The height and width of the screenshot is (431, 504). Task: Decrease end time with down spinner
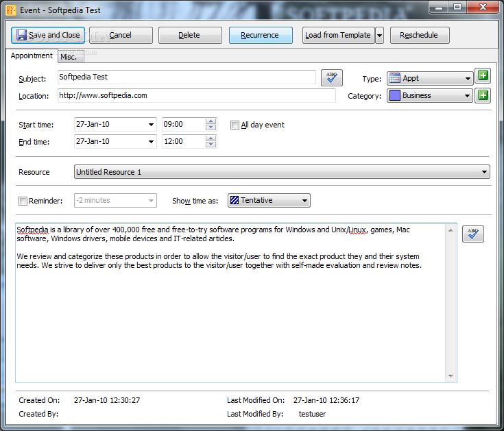point(211,145)
